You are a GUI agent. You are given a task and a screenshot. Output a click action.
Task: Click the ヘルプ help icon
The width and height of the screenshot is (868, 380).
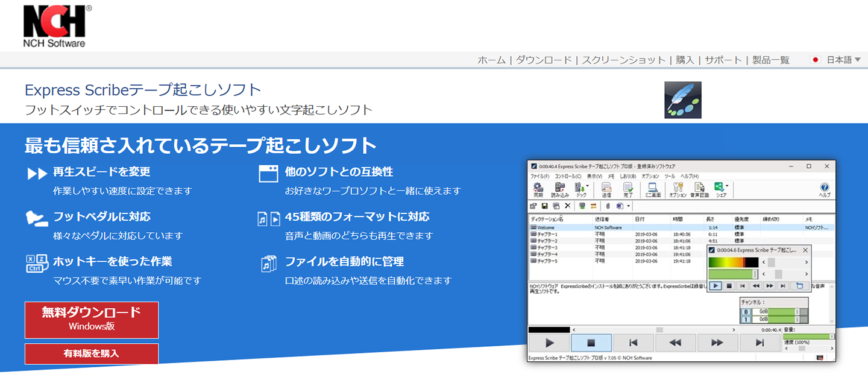(825, 188)
